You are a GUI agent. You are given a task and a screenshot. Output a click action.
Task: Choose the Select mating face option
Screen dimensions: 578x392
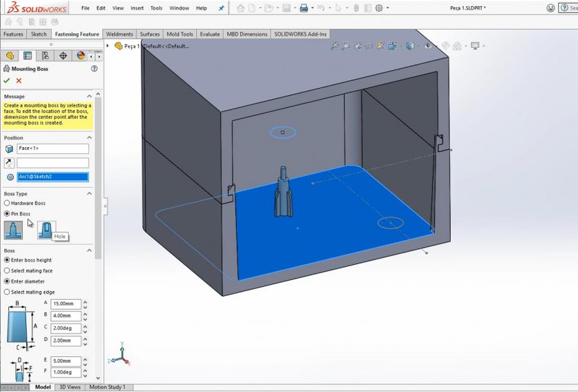7,271
